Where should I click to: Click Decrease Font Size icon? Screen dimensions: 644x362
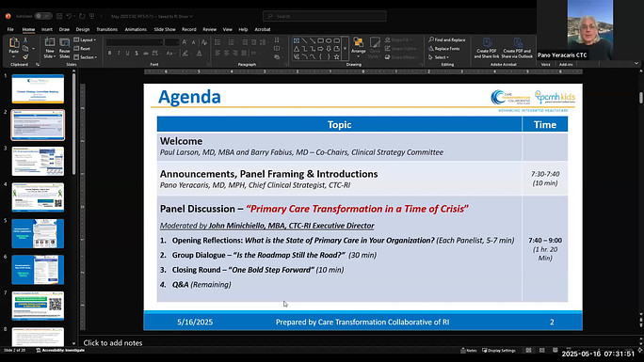point(194,42)
